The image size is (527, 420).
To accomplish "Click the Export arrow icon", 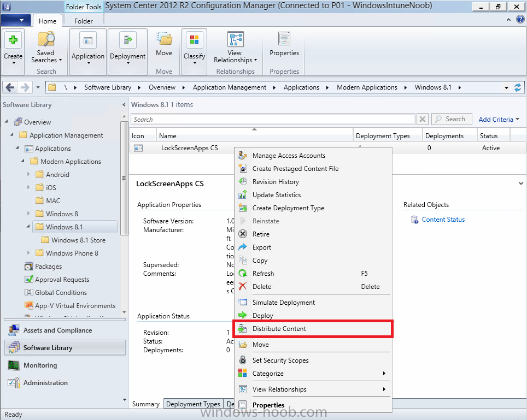I will pyautogui.click(x=243, y=247).
